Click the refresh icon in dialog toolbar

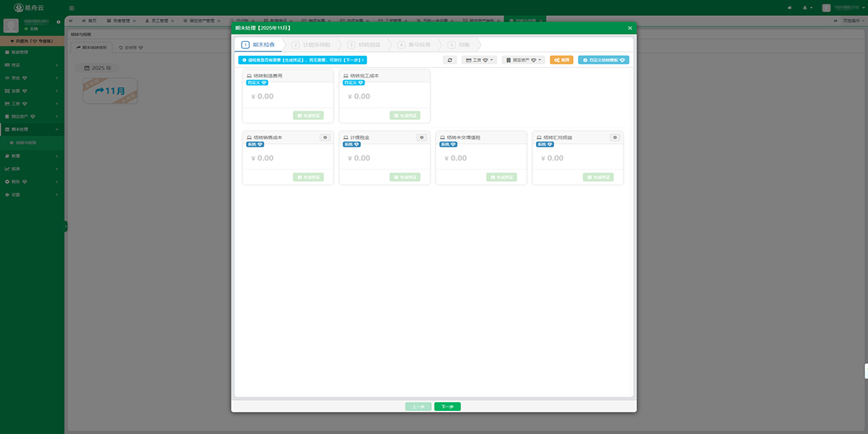point(450,60)
